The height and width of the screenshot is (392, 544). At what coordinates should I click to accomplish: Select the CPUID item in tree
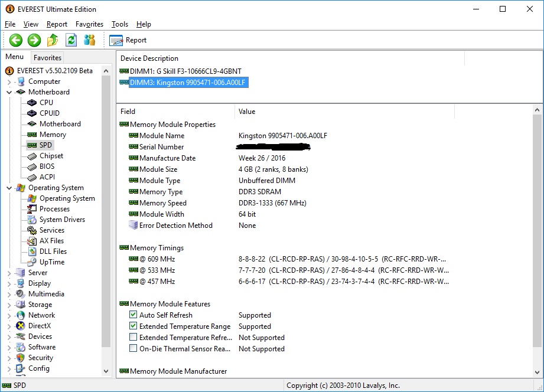[49, 113]
